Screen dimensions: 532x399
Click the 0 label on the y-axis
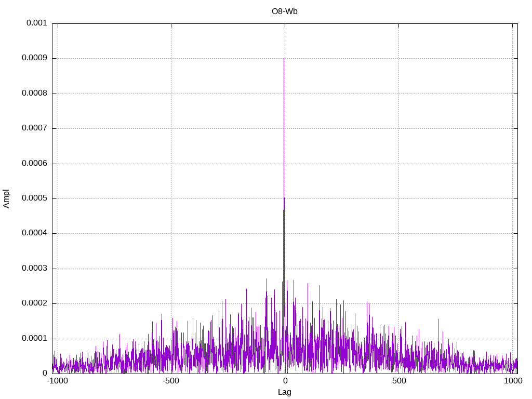click(x=45, y=374)
